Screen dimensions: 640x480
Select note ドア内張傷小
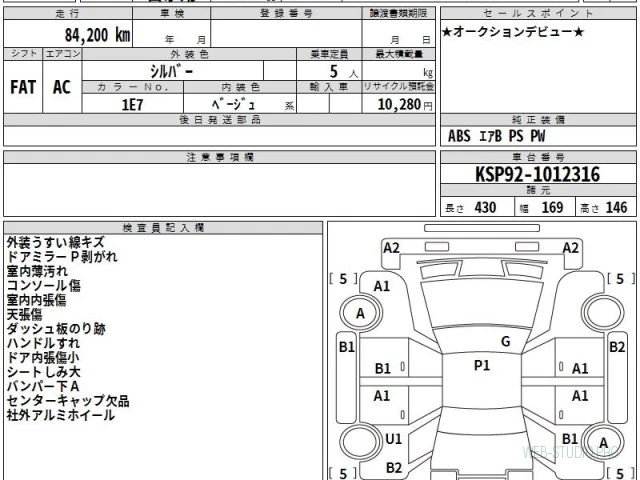43,357
